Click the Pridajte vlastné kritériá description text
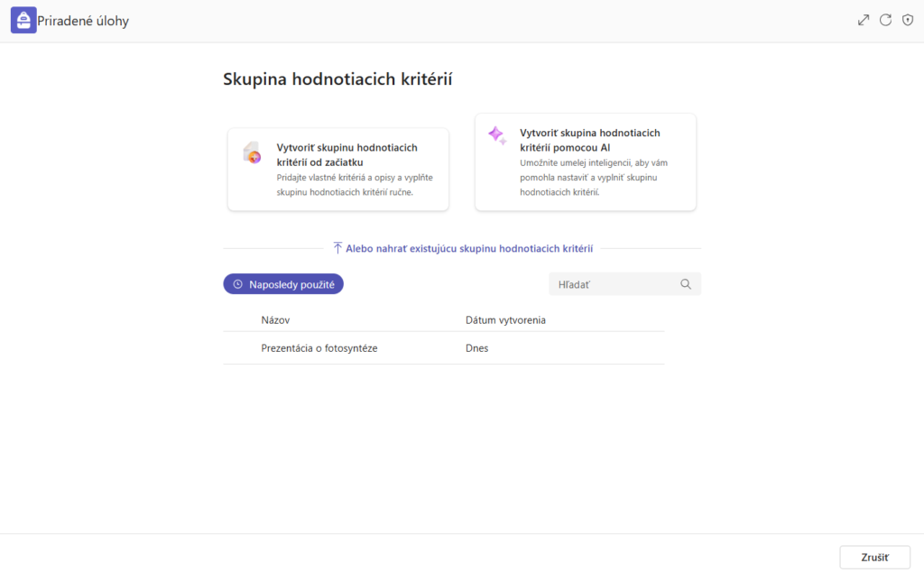Image resolution: width=924 pixels, height=573 pixels. [x=355, y=184]
